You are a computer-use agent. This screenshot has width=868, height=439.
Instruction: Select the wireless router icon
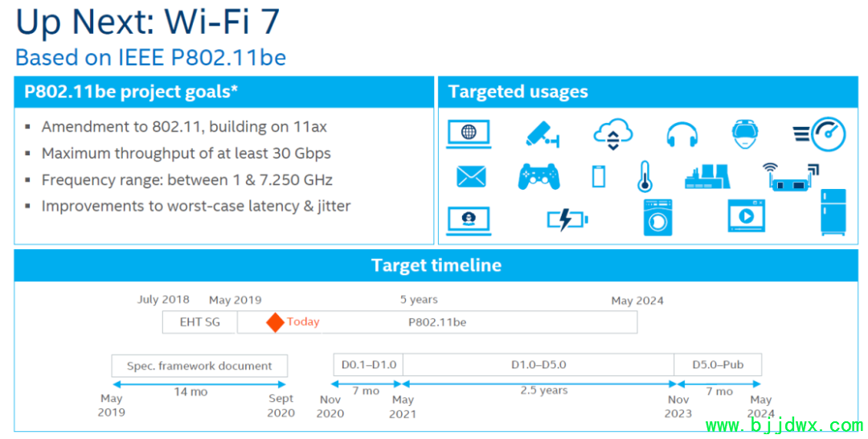pyautogui.click(x=790, y=177)
